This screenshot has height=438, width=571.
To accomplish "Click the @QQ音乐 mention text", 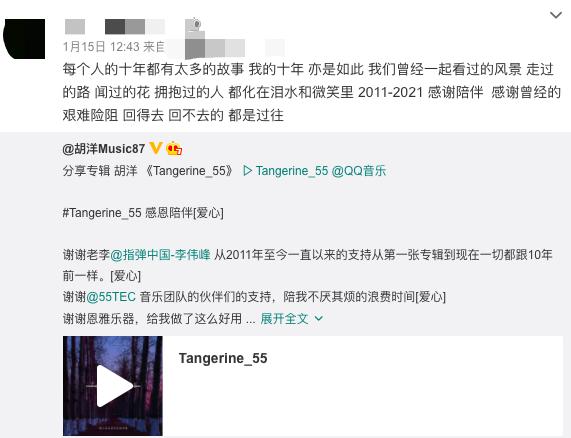I will [359, 171].
